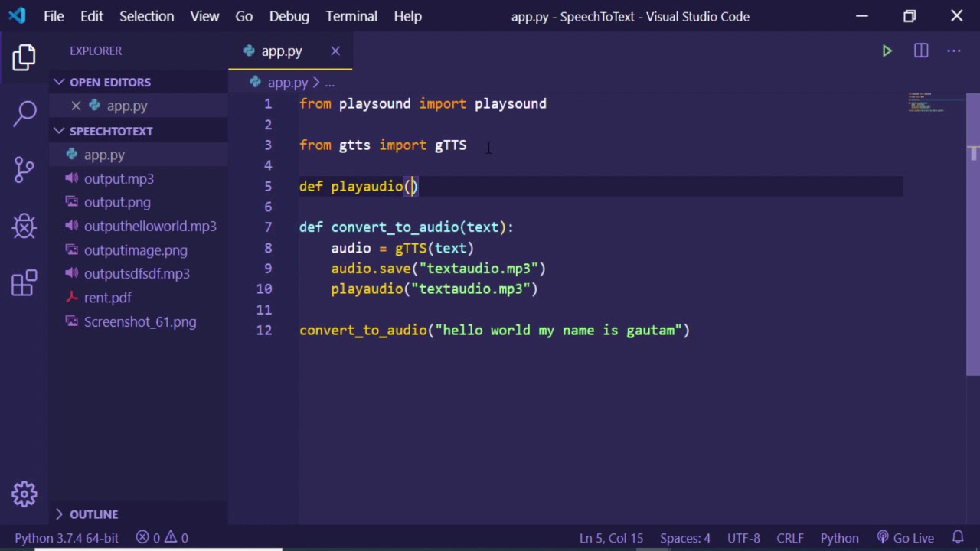The height and width of the screenshot is (551, 980).
Task: Split the editor to the right
Action: click(x=921, y=51)
